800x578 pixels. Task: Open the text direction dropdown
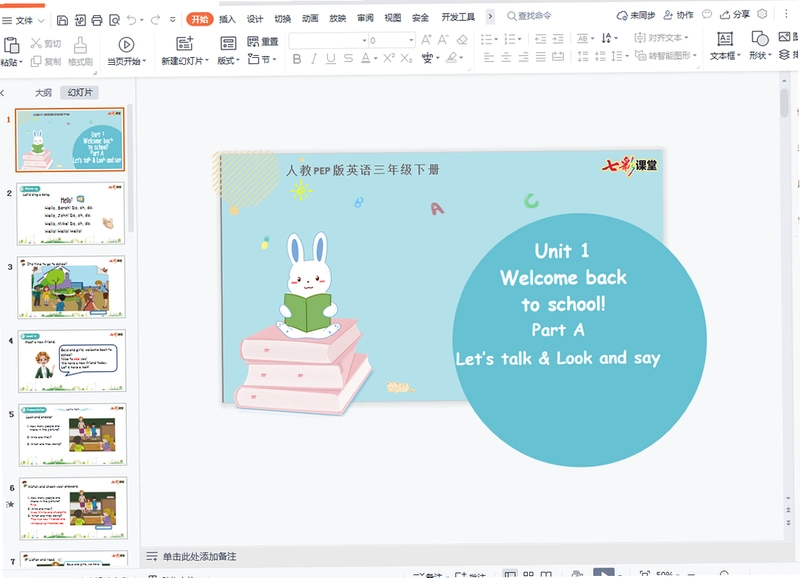(610, 38)
